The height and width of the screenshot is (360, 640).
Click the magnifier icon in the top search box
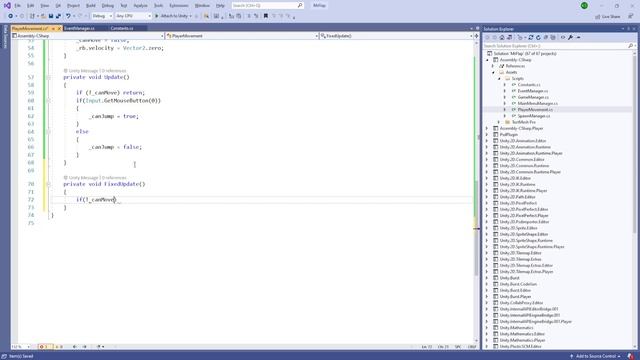coord(300,5)
